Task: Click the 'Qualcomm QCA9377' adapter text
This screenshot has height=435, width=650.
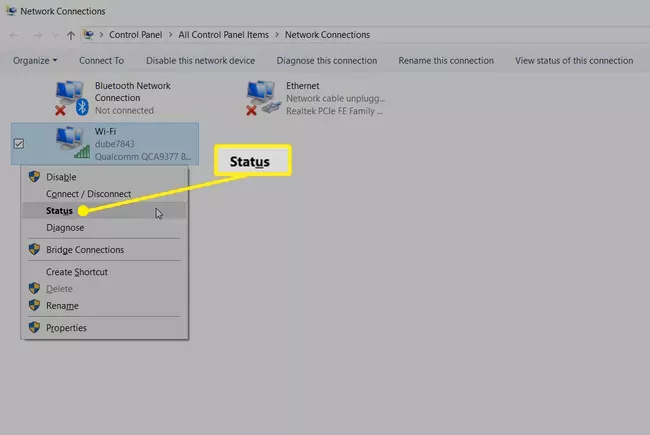Action: pyautogui.click(x=143, y=157)
